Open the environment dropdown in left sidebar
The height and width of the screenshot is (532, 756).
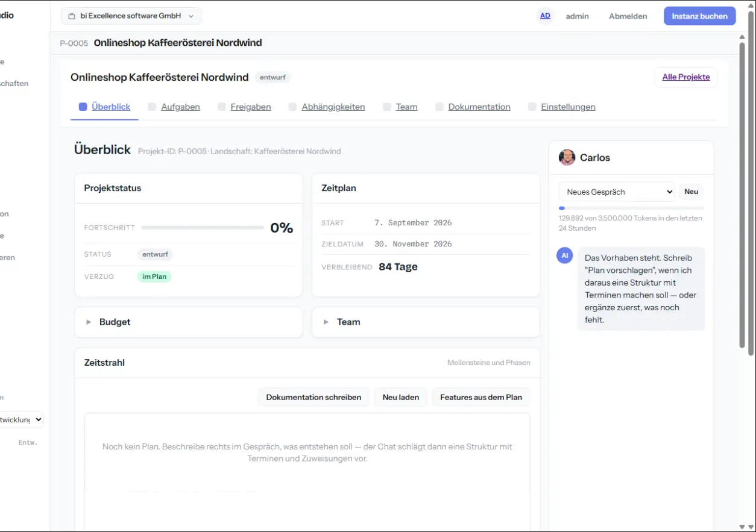click(22, 420)
